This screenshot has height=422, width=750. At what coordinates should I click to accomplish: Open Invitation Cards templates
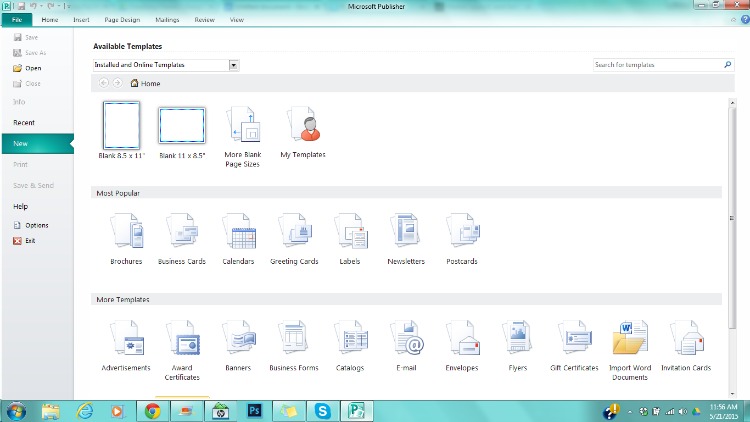click(686, 346)
